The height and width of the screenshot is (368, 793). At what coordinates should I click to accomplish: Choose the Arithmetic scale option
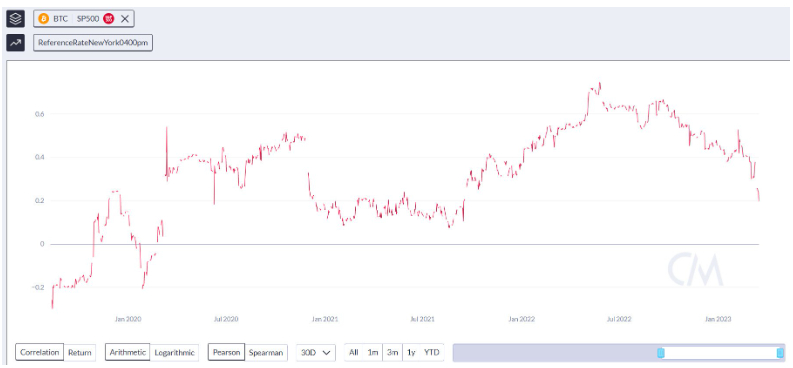click(x=128, y=352)
